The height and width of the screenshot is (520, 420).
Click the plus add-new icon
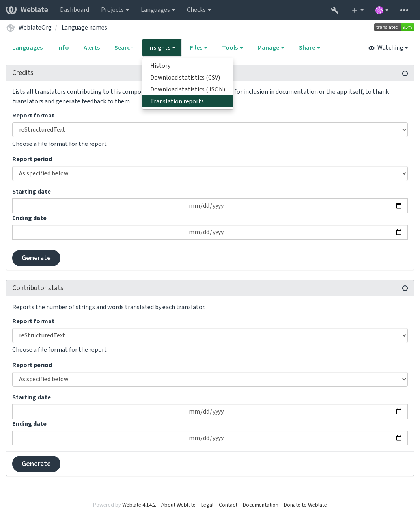(355, 10)
